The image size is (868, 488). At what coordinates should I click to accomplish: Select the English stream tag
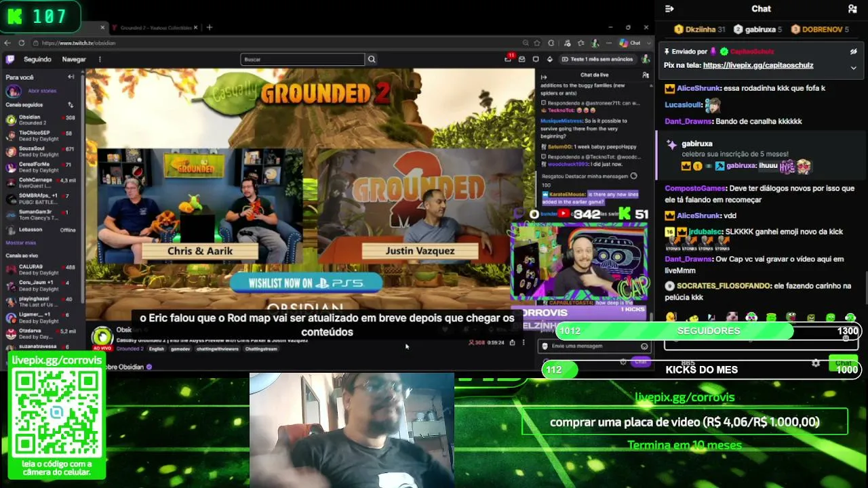tap(157, 349)
